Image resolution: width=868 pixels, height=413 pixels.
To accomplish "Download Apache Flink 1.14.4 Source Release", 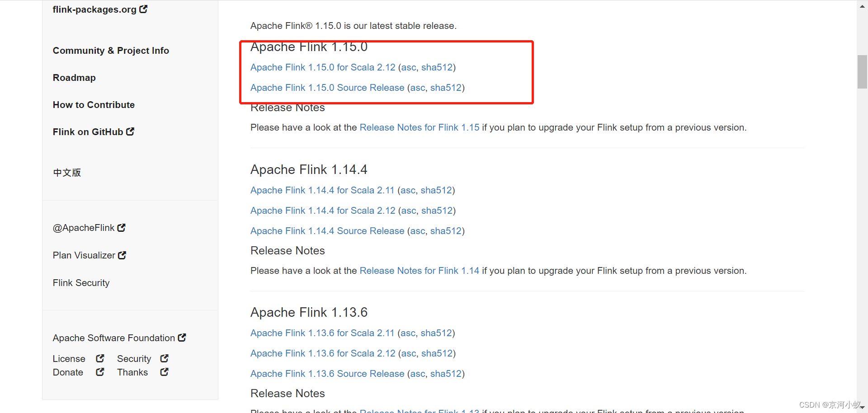I will [x=327, y=231].
